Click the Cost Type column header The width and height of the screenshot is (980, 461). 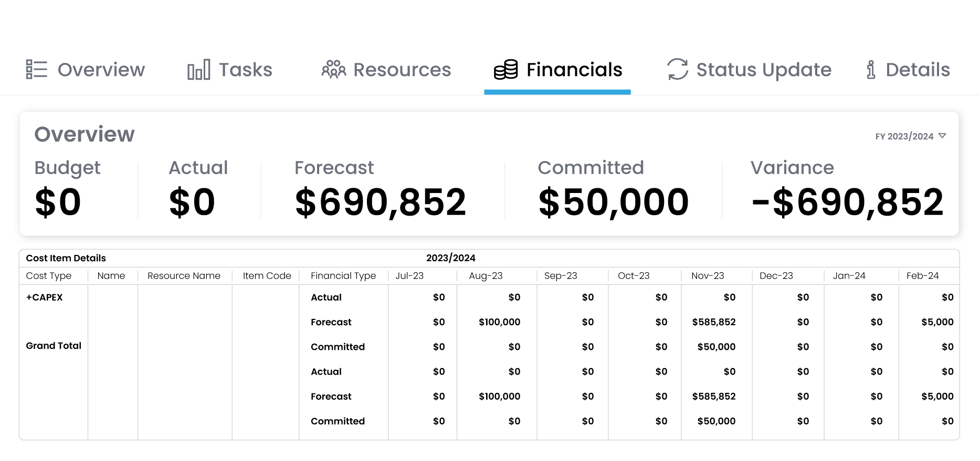coord(49,276)
